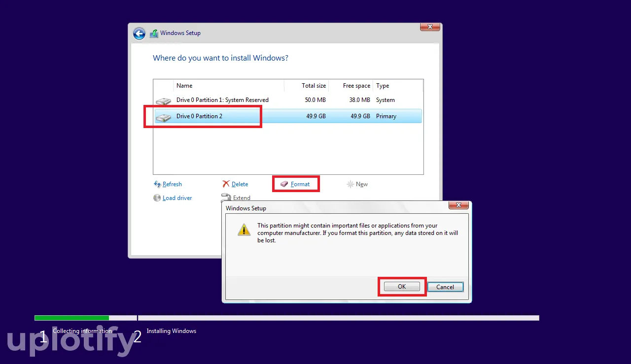
Task: Click the Load driver link
Action: tap(177, 198)
